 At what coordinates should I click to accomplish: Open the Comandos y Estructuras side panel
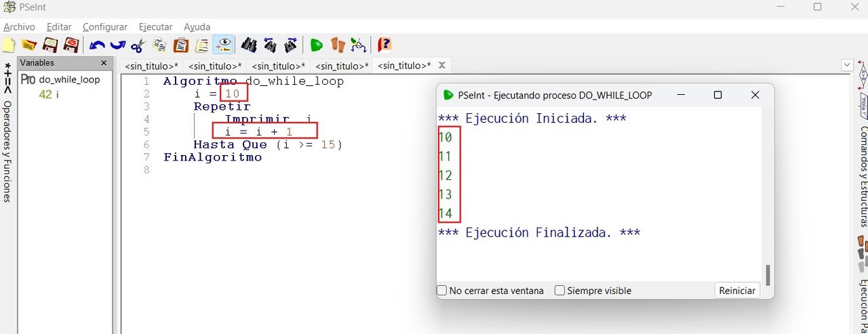(x=863, y=175)
